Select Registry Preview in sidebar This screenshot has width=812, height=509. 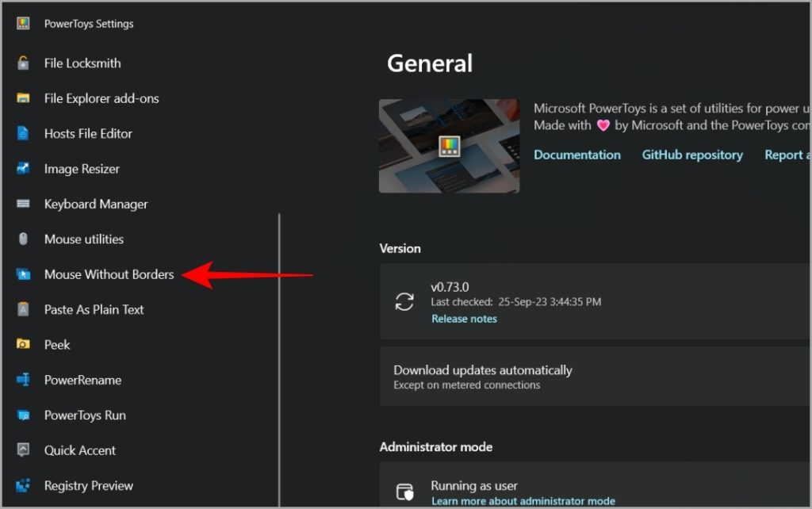[x=89, y=486]
